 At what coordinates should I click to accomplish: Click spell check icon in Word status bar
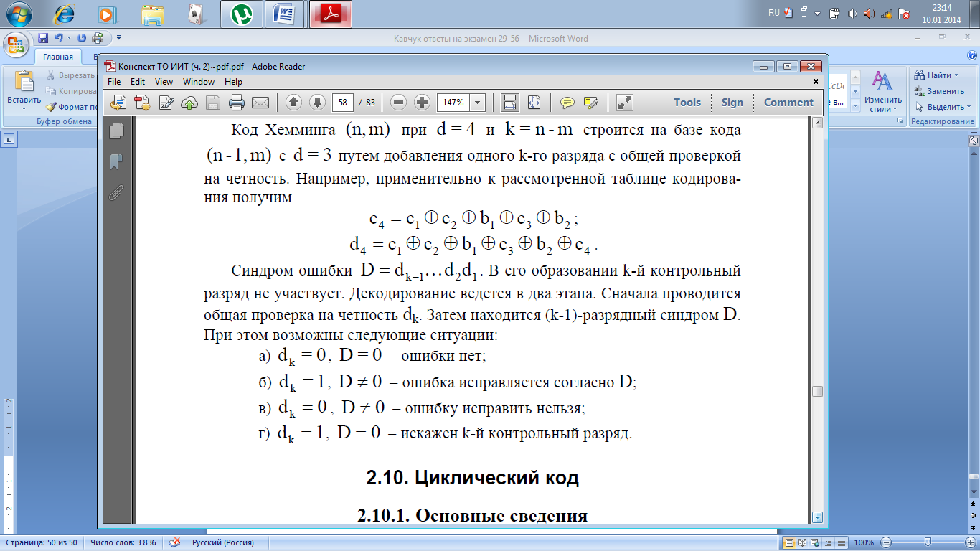(174, 542)
